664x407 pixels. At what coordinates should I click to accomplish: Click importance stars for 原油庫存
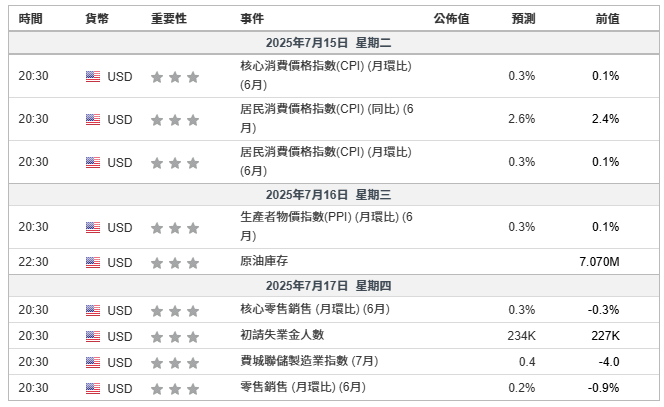[175, 262]
